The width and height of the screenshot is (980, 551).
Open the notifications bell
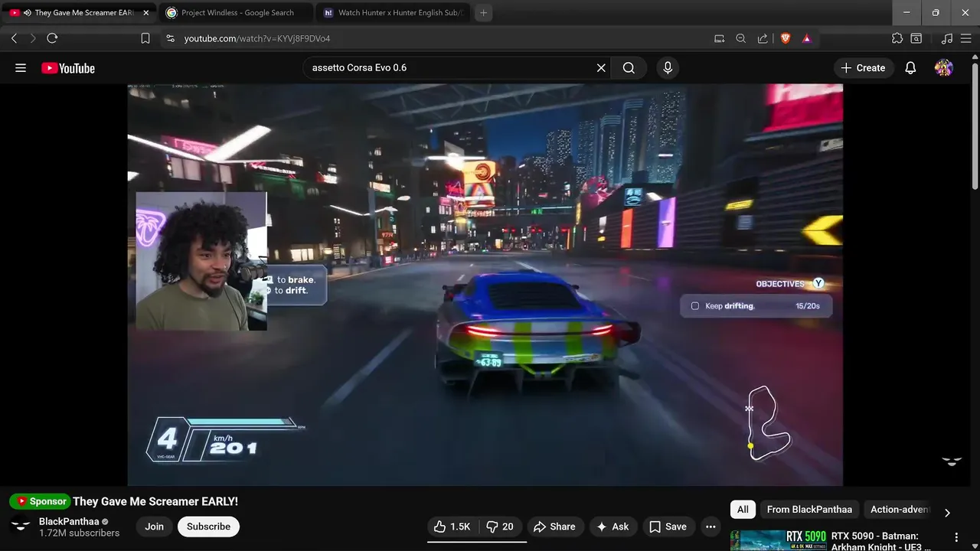click(910, 68)
